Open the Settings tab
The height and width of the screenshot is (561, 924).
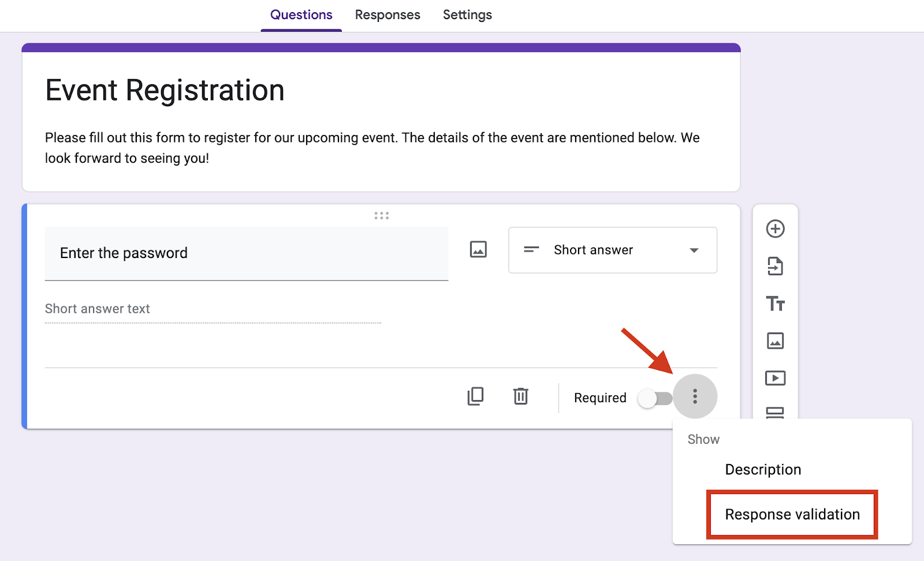[467, 15]
